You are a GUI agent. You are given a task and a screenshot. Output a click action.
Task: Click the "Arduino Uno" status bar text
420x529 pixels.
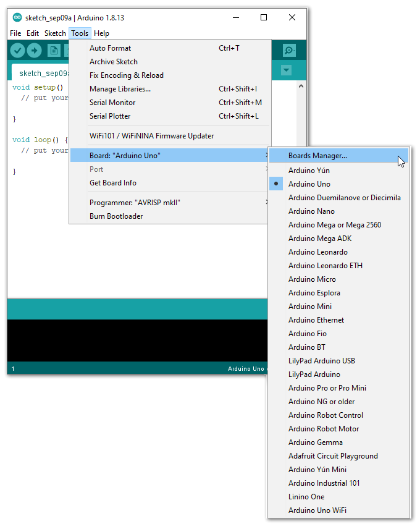click(x=246, y=369)
